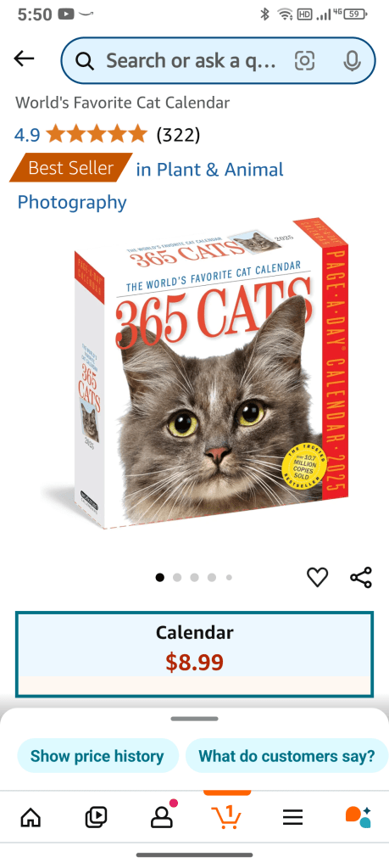Tap What do customers say chip

(x=286, y=756)
